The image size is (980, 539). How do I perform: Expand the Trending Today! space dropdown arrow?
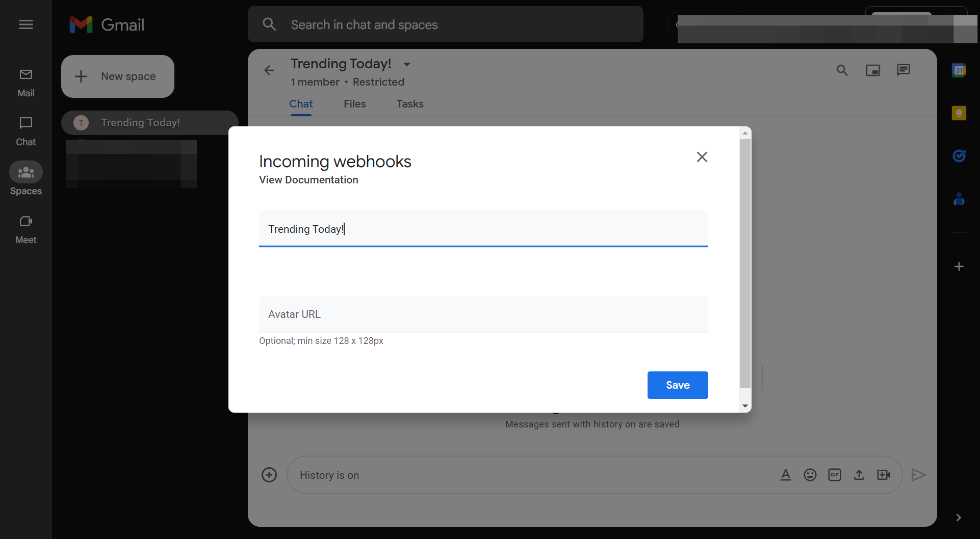point(407,64)
